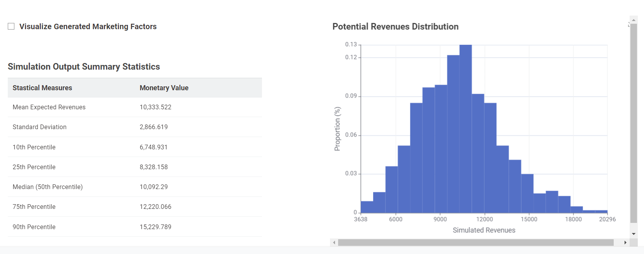Screen dimensions: 644x254
Task: Click the leftmost histogram bar near 3638
Action: [x=367, y=207]
